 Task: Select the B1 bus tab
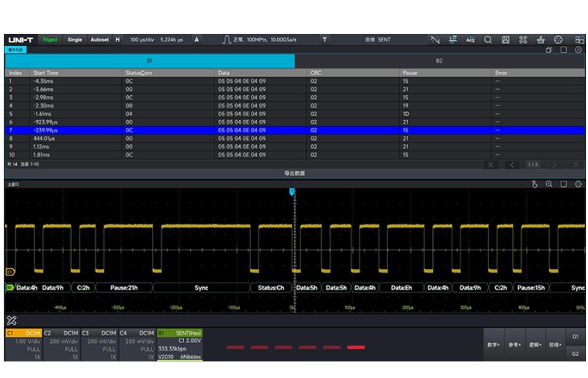[x=150, y=61]
